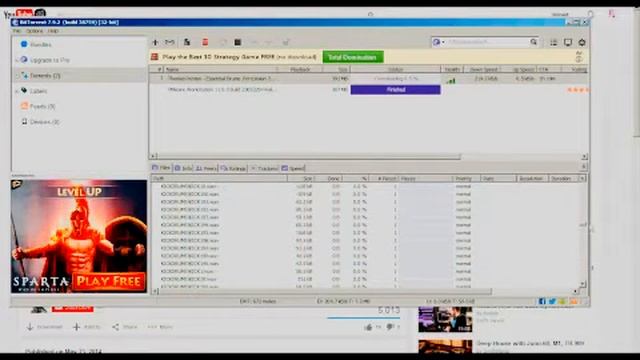Open the Help menu
Screen dimensions: 640x360
coord(53,31)
